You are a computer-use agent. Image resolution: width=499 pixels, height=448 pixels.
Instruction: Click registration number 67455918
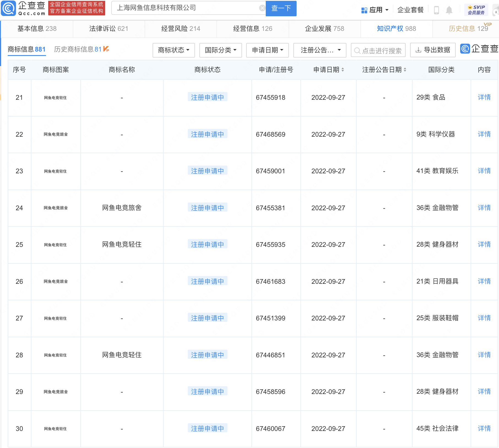(x=270, y=98)
